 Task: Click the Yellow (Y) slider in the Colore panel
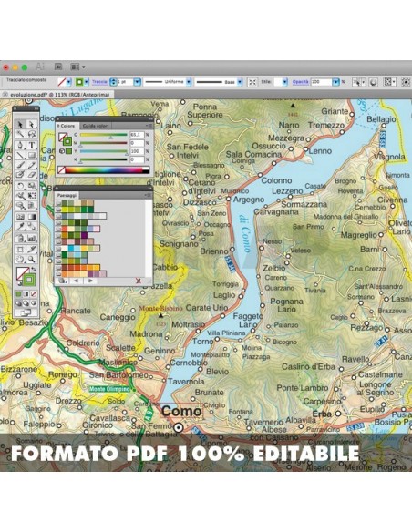[104, 151]
